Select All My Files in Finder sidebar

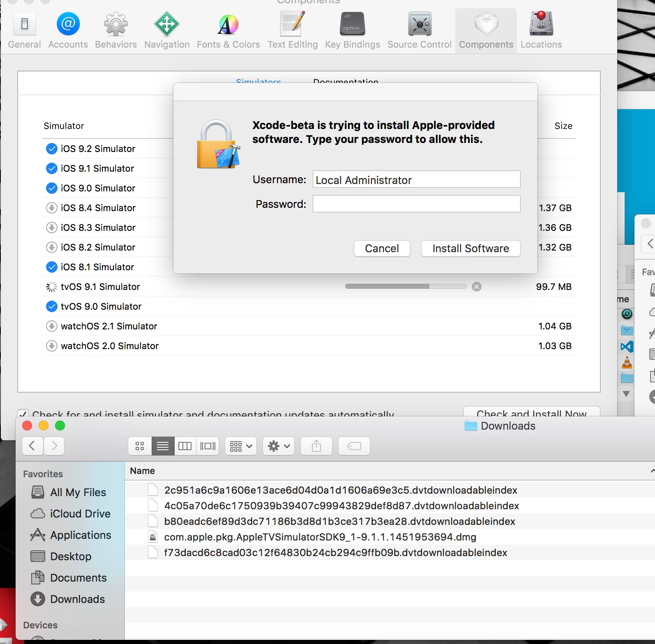coord(69,492)
